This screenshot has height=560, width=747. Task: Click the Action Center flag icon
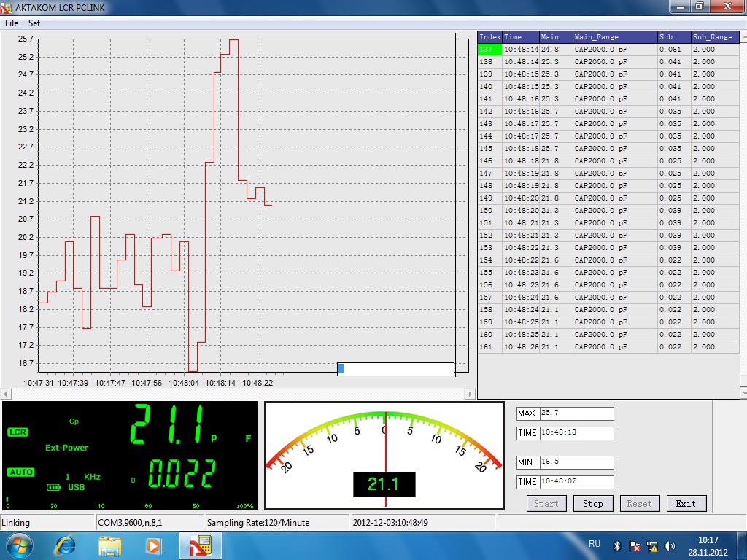tap(634, 546)
